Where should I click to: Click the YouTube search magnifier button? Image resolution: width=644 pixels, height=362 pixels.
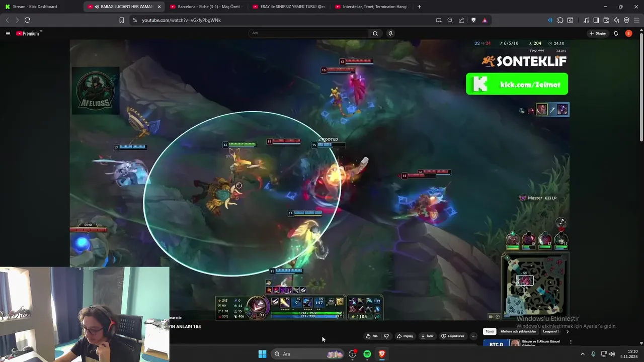click(375, 33)
